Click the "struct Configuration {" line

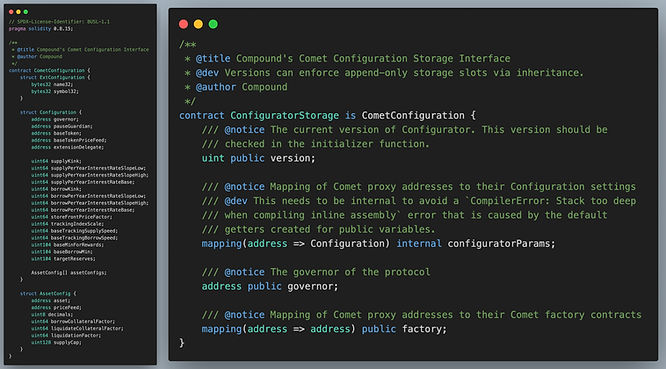pos(51,113)
